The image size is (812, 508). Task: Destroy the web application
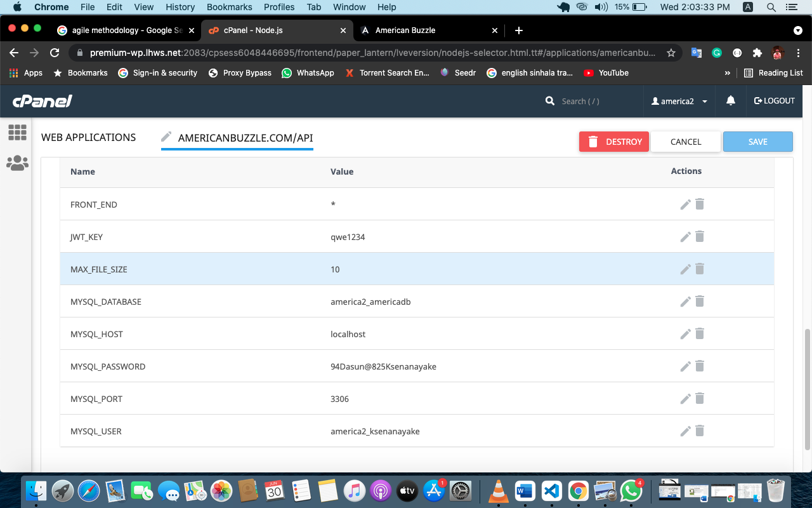tap(614, 142)
